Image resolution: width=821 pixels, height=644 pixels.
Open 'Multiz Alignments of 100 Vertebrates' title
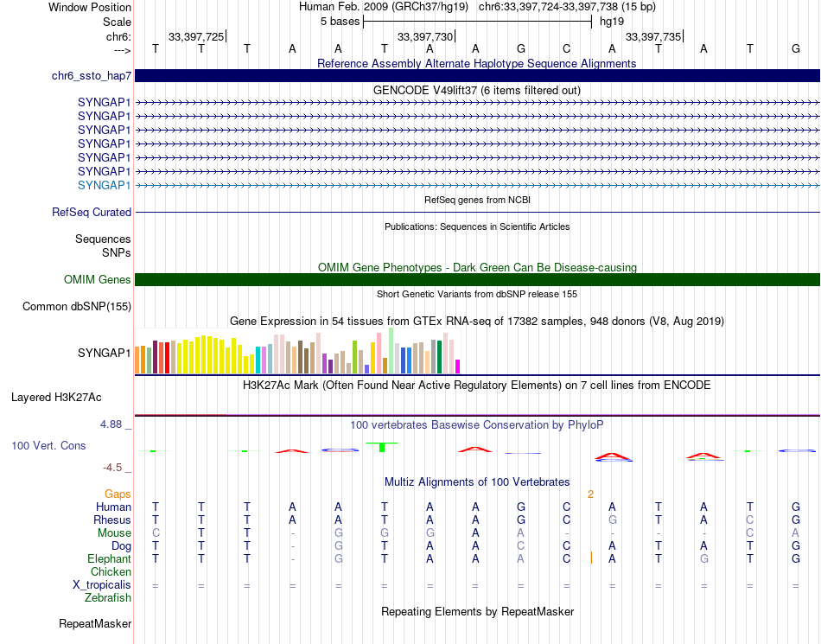477,481
